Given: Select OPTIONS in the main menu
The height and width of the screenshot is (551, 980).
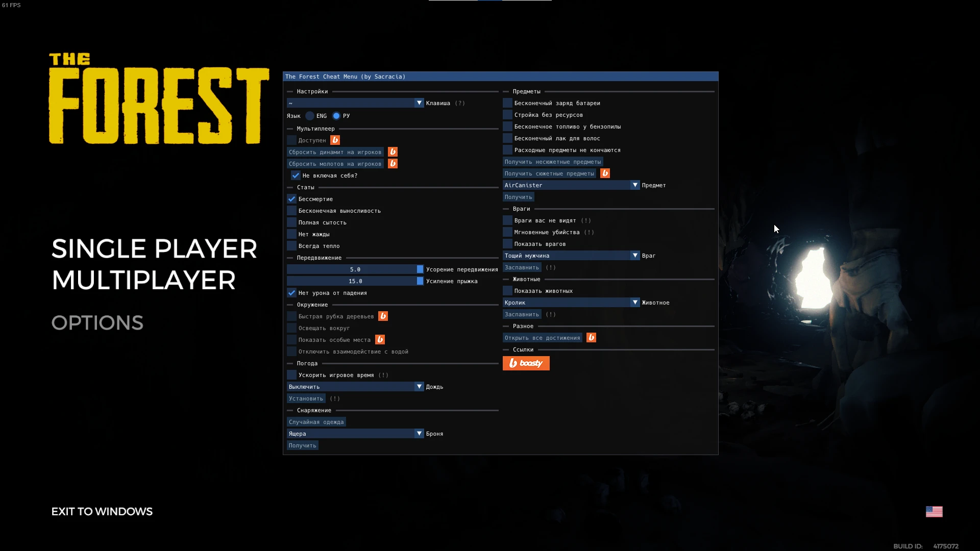Looking at the screenshot, I should [x=97, y=323].
